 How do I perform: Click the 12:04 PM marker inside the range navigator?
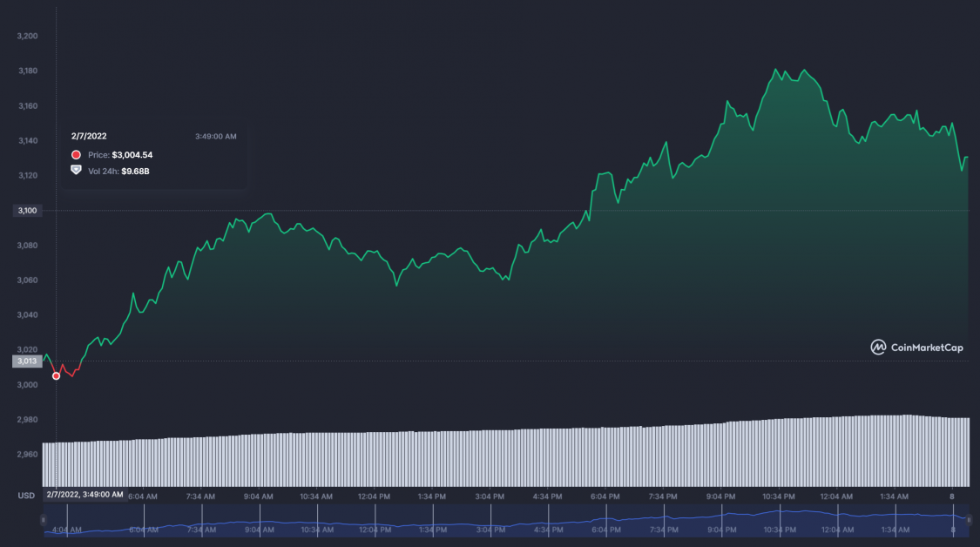pyautogui.click(x=375, y=530)
